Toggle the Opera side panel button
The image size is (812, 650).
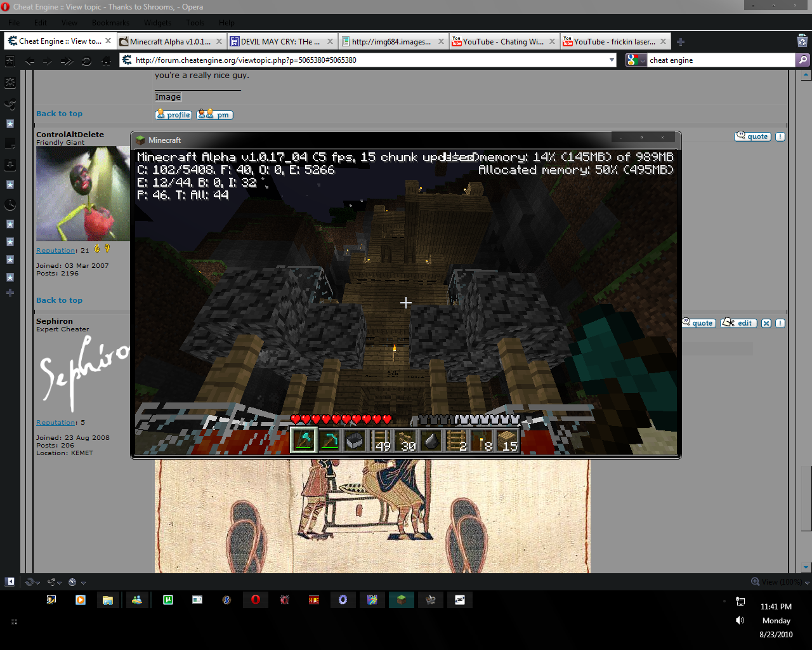(10, 581)
